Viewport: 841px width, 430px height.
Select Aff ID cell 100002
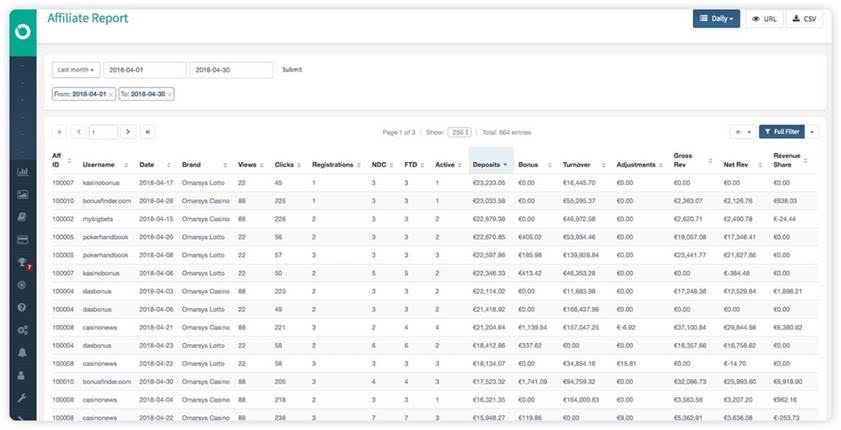coord(63,219)
